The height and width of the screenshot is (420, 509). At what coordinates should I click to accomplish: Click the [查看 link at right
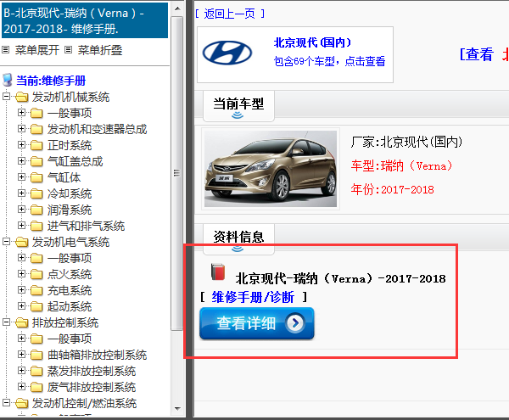click(477, 54)
